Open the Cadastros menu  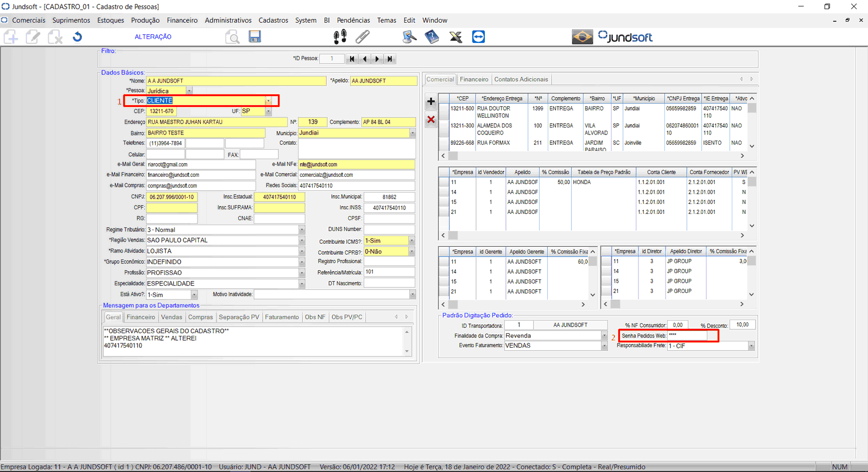(274, 20)
